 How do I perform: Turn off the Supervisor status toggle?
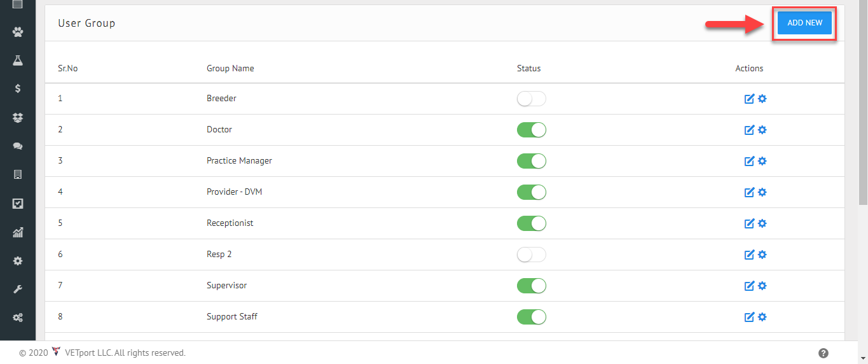click(x=532, y=286)
